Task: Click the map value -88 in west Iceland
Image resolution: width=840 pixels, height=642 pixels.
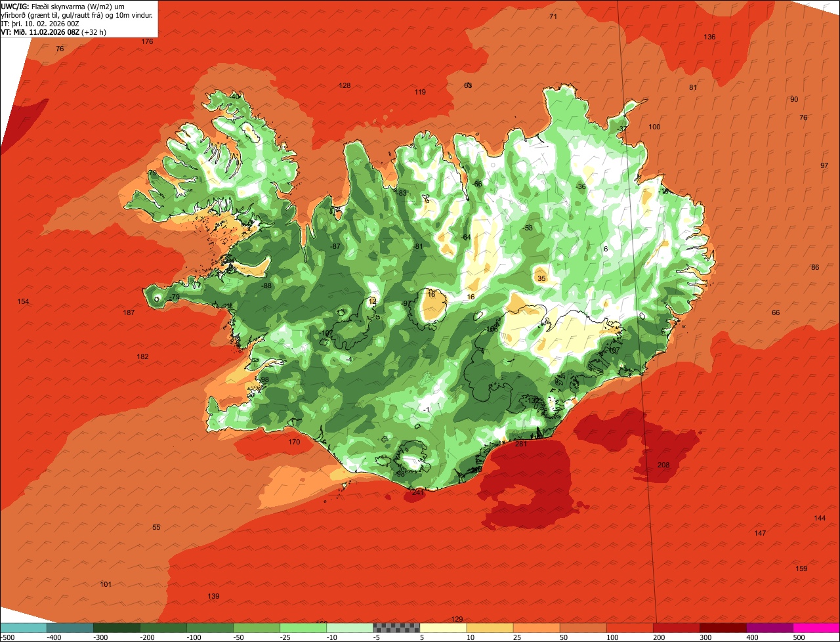Action: pos(266,286)
